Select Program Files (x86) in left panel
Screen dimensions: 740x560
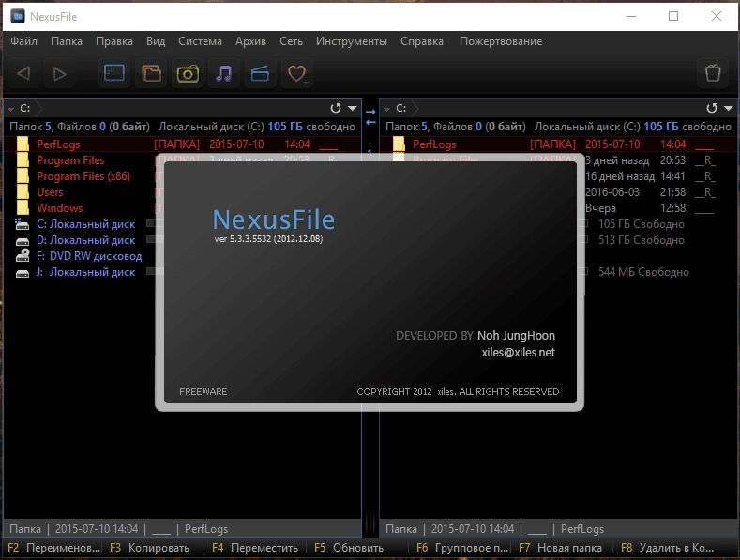(x=83, y=176)
